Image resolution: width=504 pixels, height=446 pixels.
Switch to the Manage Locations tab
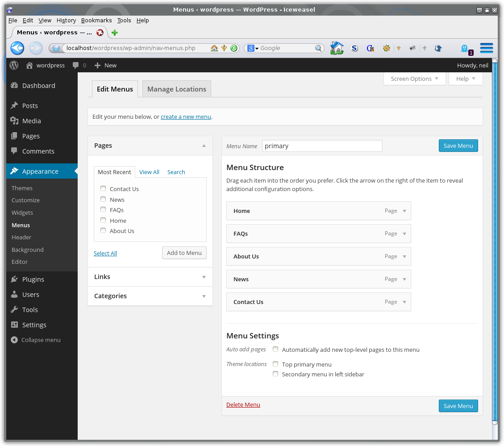(176, 89)
